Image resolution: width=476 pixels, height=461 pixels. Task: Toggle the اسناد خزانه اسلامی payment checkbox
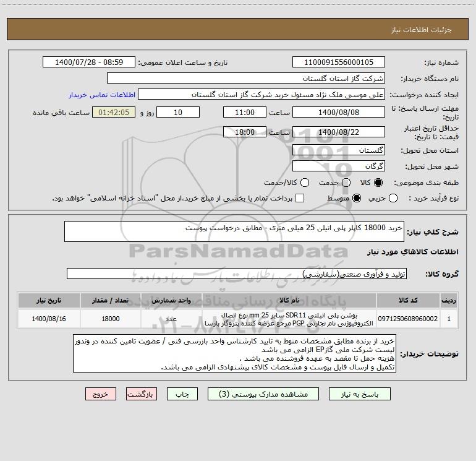tap(300, 198)
